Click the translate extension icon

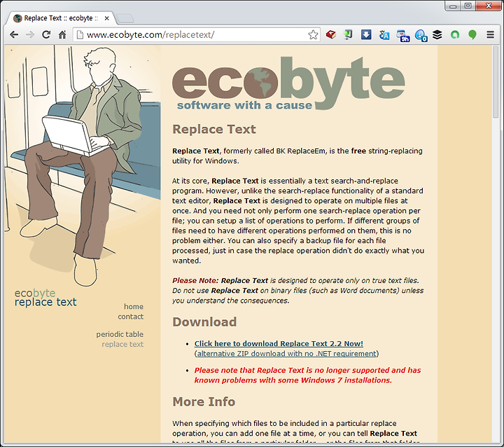384,35
